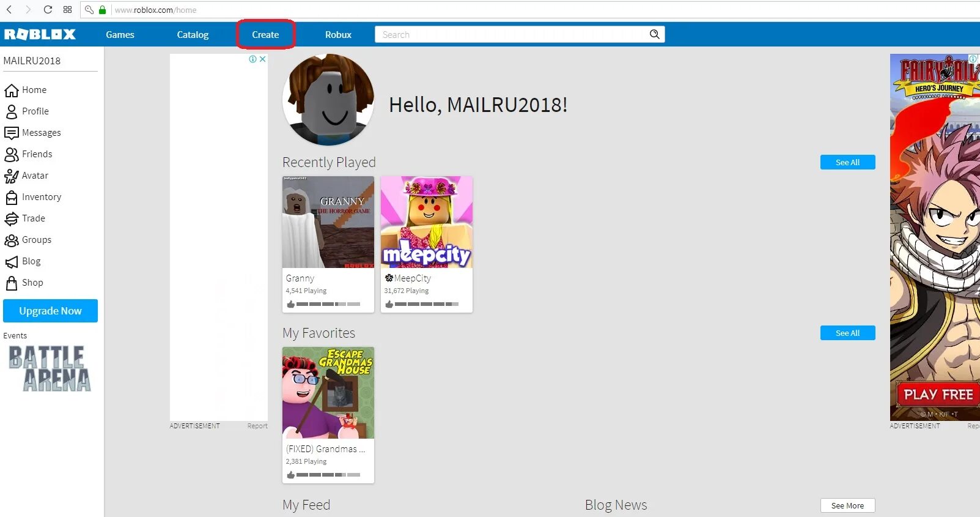Open the Profile link
Image resolution: width=980 pixels, height=517 pixels.
coord(35,111)
